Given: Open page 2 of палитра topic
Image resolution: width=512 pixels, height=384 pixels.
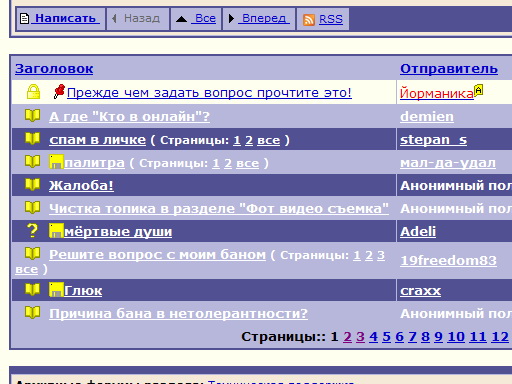Looking at the screenshot, I should coord(228,163).
